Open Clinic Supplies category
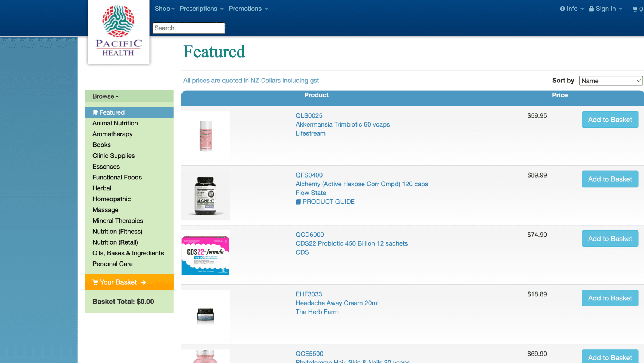This screenshot has width=644, height=363. point(113,156)
